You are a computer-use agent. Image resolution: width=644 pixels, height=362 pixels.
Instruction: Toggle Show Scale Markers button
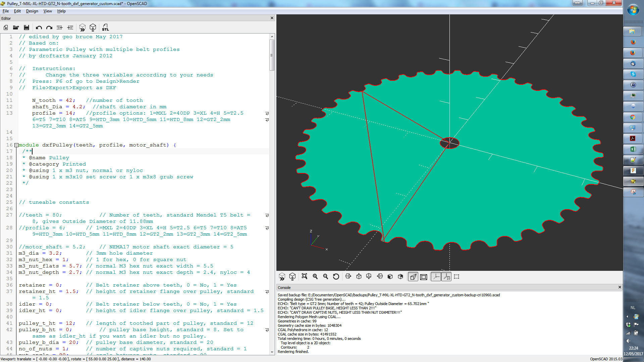tap(446, 277)
